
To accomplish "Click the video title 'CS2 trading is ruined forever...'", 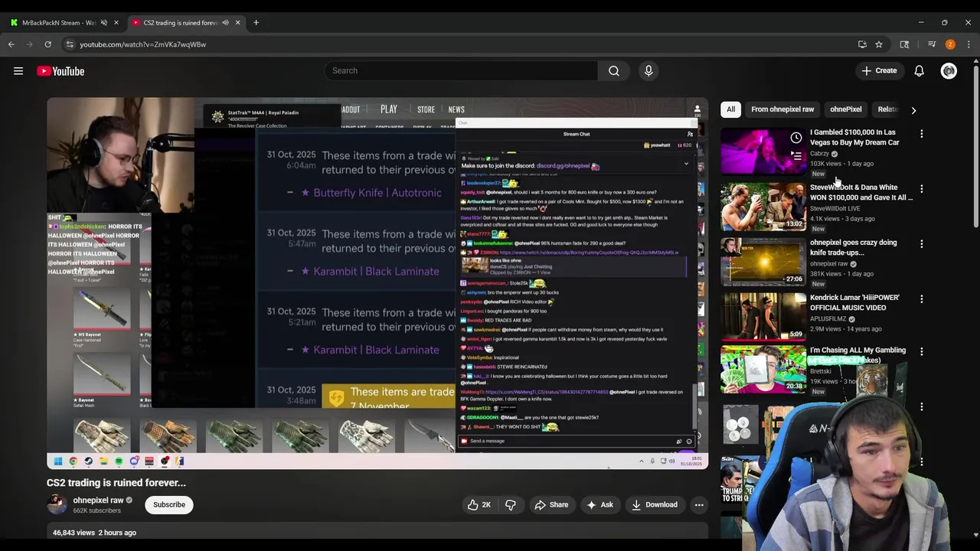I will point(116,483).
